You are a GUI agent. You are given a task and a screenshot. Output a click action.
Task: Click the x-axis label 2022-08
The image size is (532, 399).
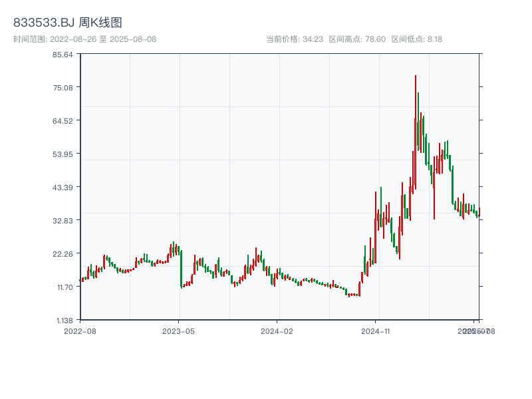[x=80, y=331]
